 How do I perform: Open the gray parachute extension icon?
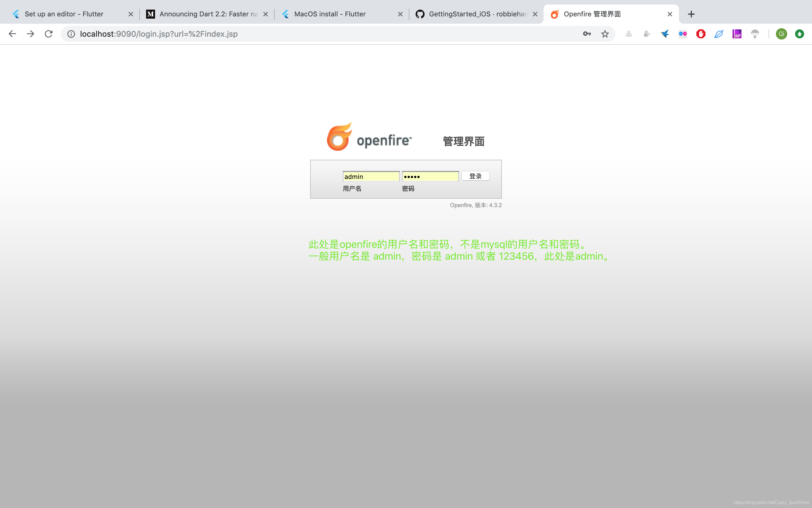755,34
